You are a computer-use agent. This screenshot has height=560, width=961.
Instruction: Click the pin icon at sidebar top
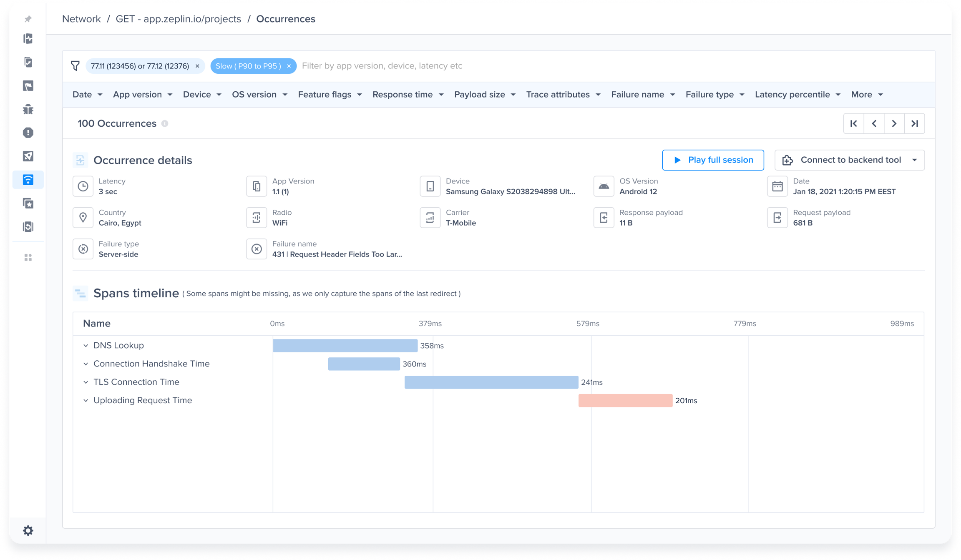click(x=28, y=19)
